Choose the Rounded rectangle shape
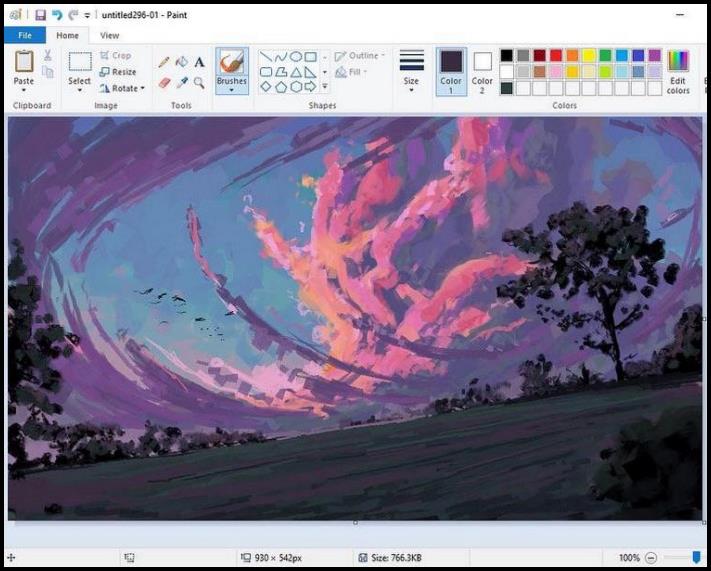The height and width of the screenshot is (571, 711). pyautogui.click(x=266, y=72)
